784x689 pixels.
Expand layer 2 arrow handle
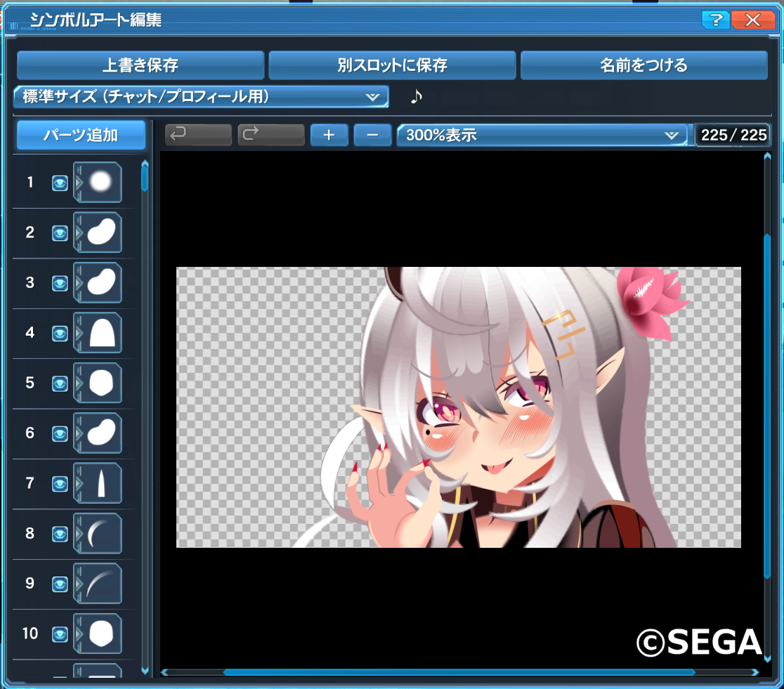[x=78, y=232]
